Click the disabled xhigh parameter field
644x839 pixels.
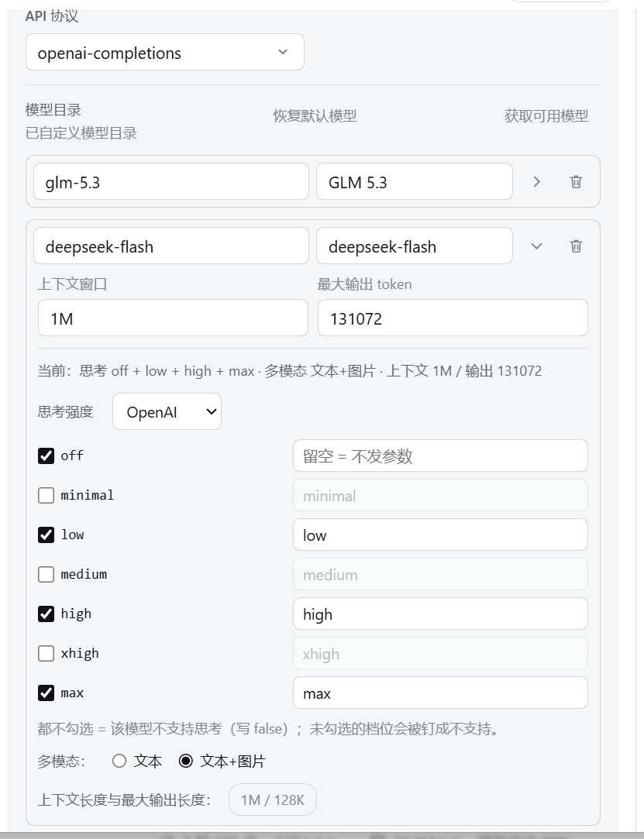[441, 653]
